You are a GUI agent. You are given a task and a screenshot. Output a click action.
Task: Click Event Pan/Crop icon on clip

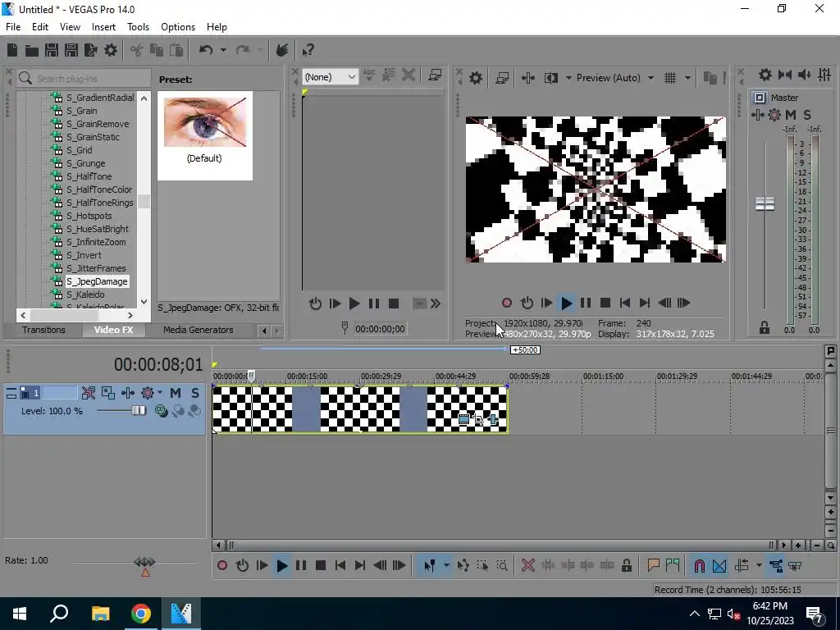478,419
